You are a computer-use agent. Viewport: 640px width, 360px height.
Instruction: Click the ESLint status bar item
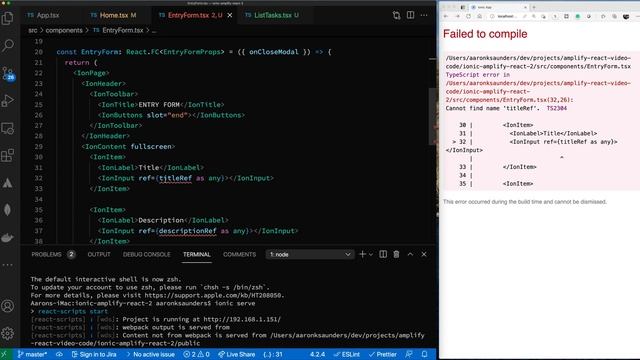click(x=347, y=354)
